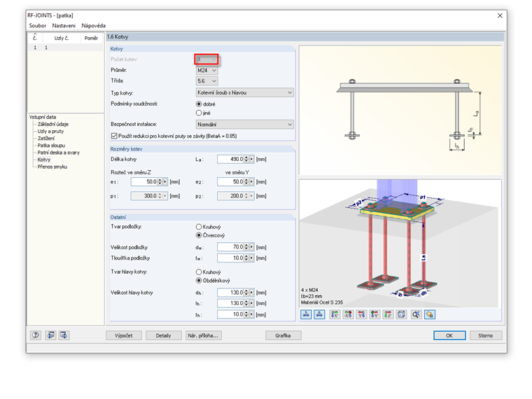Click the Grafika button

pyautogui.click(x=283, y=335)
